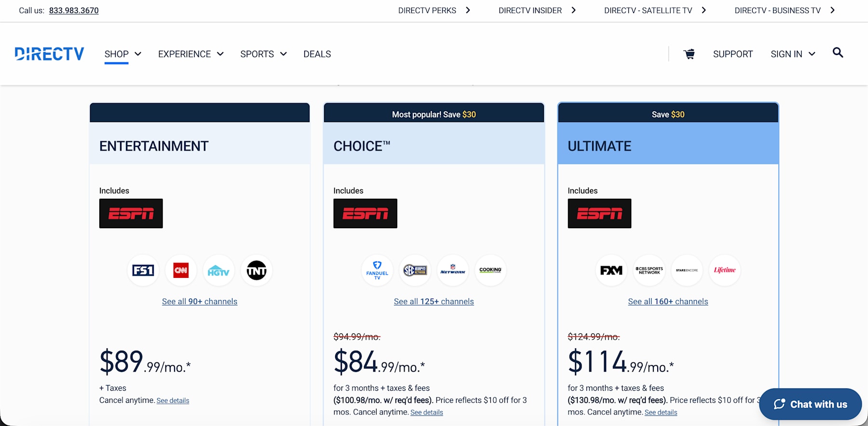This screenshot has width=868, height=426.
Task: Click the SIGN IN menu item
Action: tap(787, 54)
